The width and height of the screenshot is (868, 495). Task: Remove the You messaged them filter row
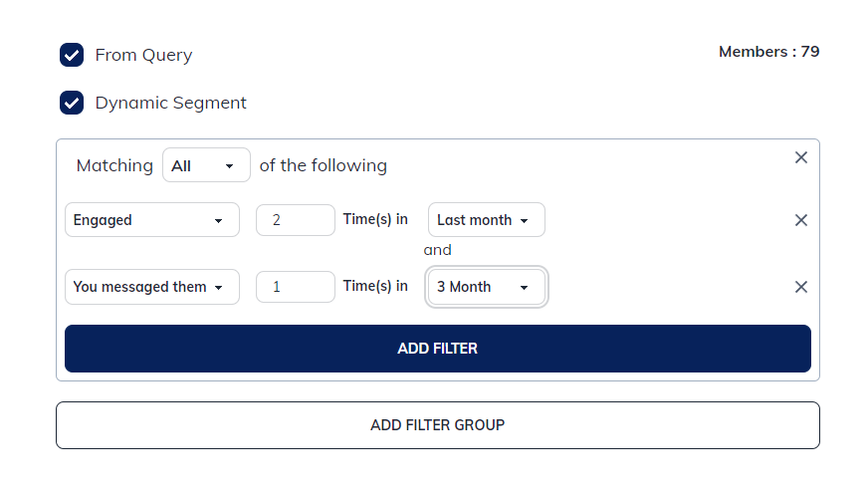click(x=800, y=287)
